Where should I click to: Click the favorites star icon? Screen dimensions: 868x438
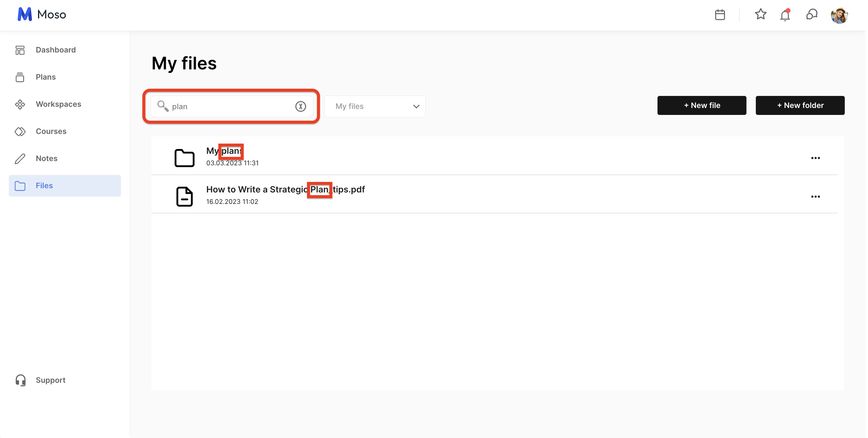point(760,14)
